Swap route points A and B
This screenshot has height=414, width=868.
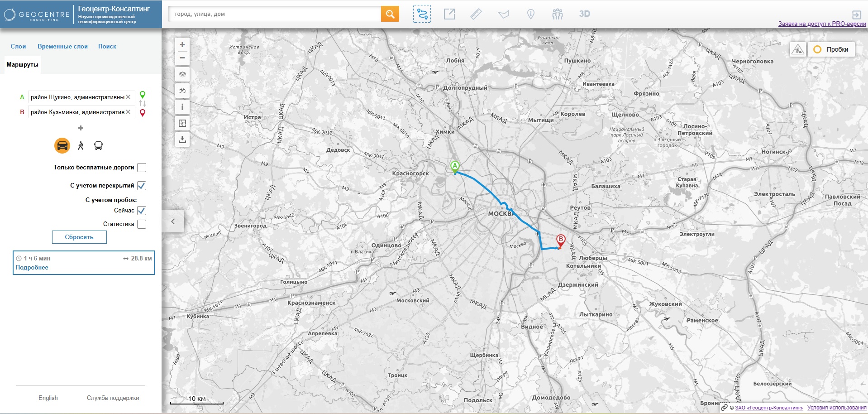(143, 104)
